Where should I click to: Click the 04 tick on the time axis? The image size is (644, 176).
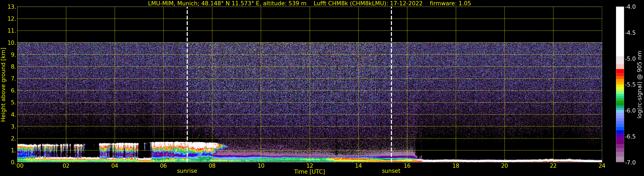point(114,166)
